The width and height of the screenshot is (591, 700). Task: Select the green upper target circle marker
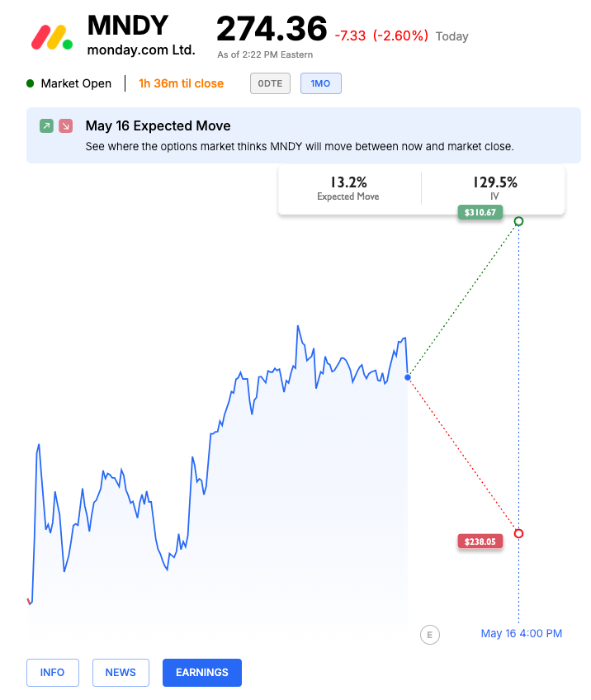click(518, 221)
